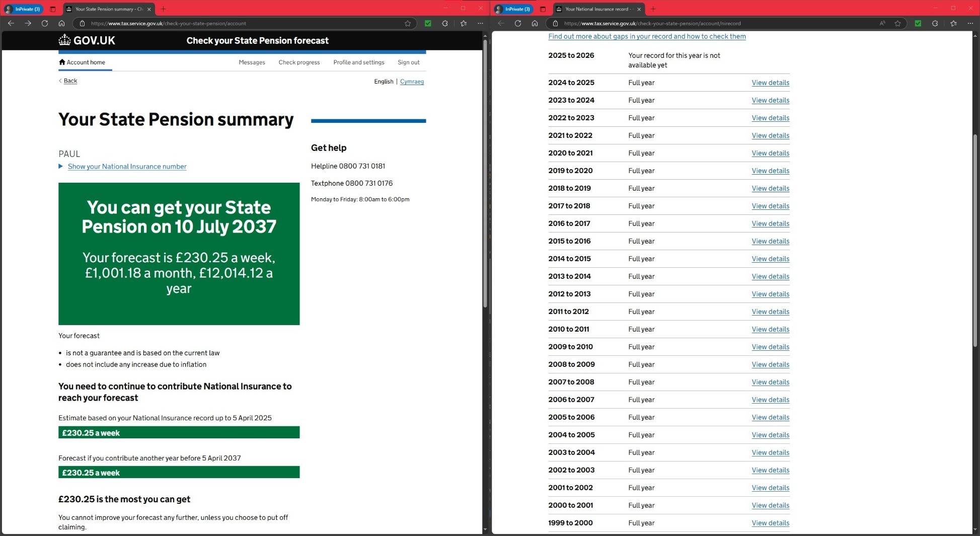The height and width of the screenshot is (536, 980).
Task: Open Messages in the account navigation
Action: (x=252, y=62)
